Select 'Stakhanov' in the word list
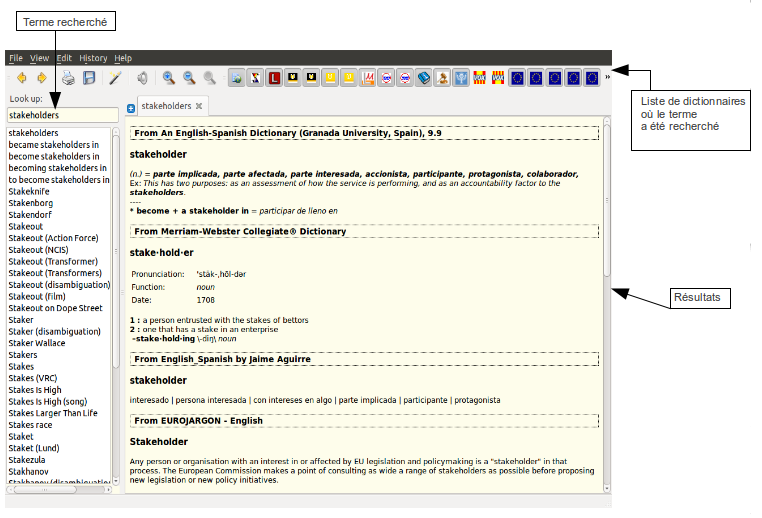Viewport: 762px width, 518px height. (x=28, y=471)
